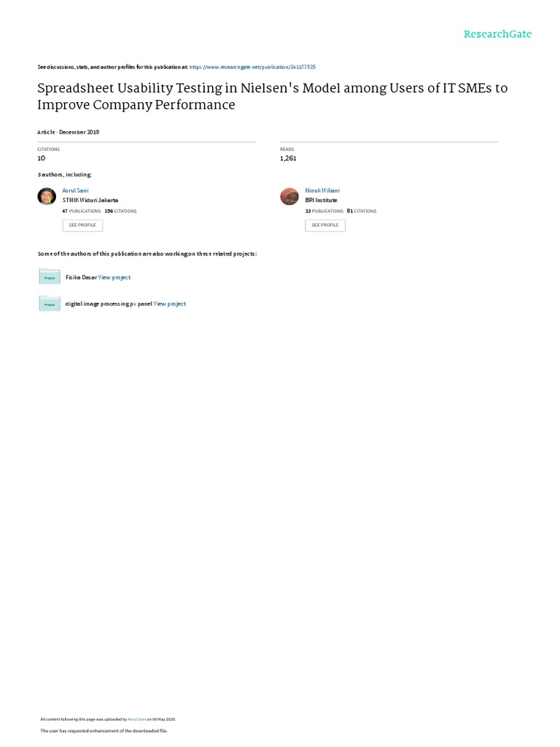Click See Profile button under Ninuk Wiliani

pyautogui.click(x=325, y=225)
